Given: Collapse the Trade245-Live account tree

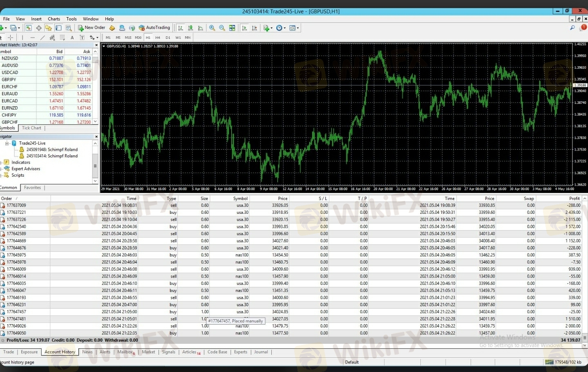Looking at the screenshot, I should point(7,143).
